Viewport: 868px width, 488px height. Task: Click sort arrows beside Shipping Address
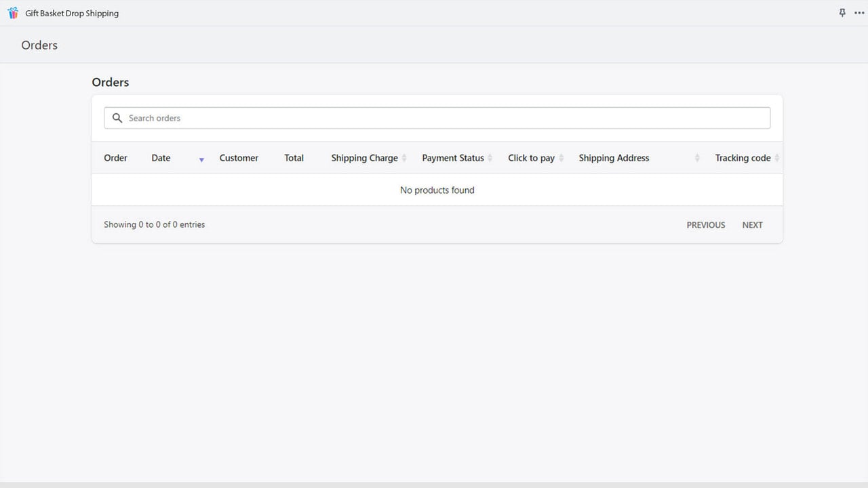point(697,158)
